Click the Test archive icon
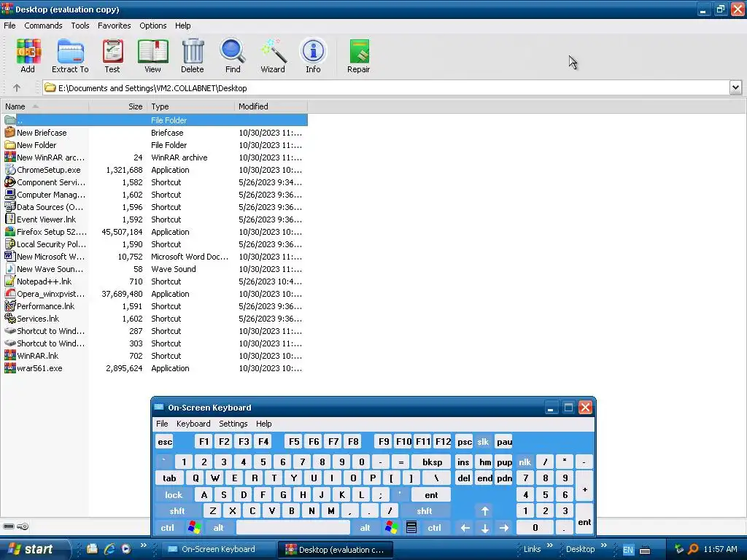Viewport: 747px width, 560px height. tap(112, 52)
